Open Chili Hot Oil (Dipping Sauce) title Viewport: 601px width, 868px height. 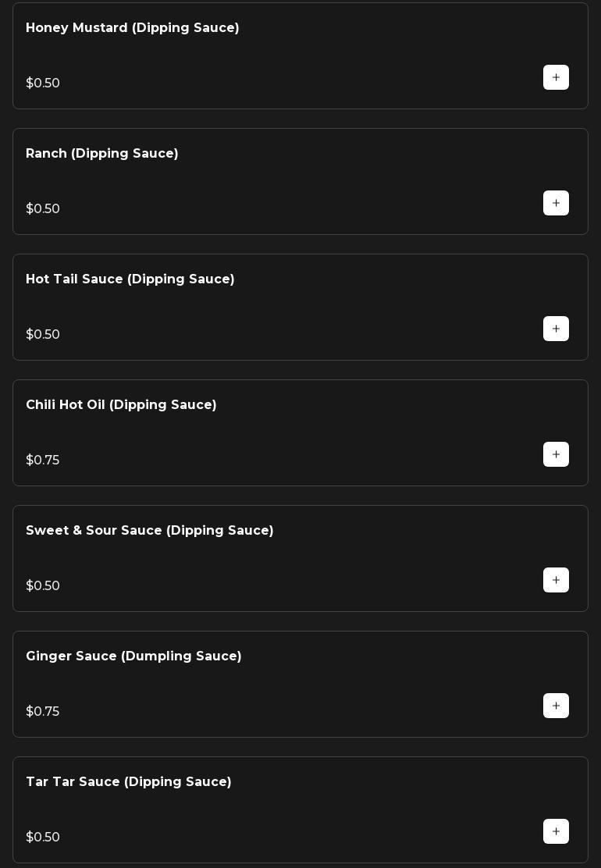pyautogui.click(x=121, y=405)
